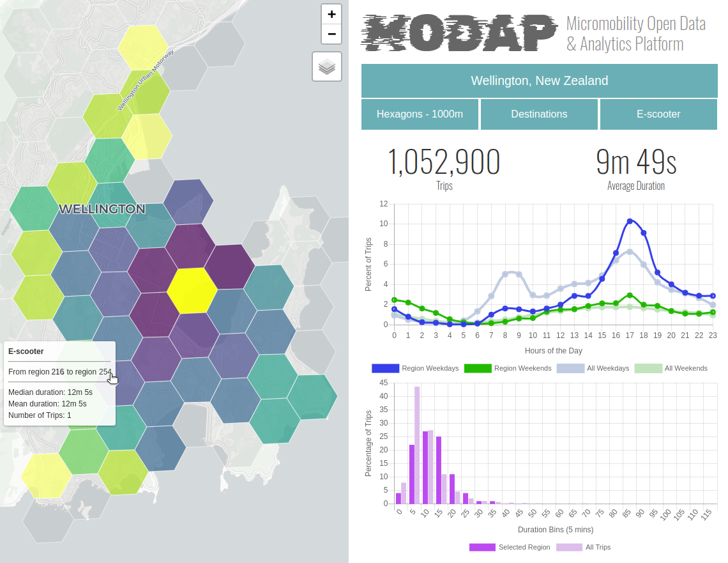Toggle Selected Region histogram legend
This screenshot has height=563, width=728.
pyautogui.click(x=510, y=547)
